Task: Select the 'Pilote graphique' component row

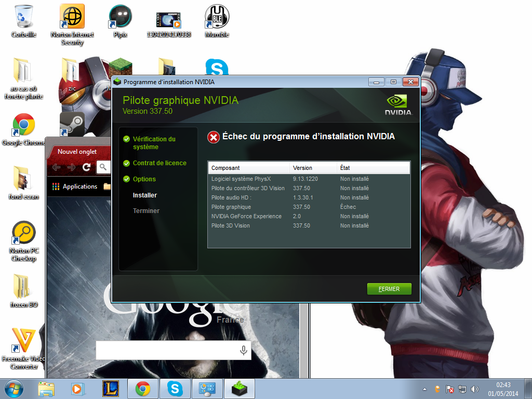Action: click(x=309, y=207)
